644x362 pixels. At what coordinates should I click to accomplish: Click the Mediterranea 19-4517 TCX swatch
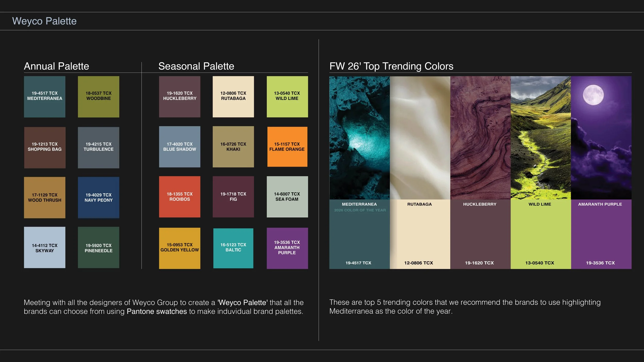click(x=45, y=97)
